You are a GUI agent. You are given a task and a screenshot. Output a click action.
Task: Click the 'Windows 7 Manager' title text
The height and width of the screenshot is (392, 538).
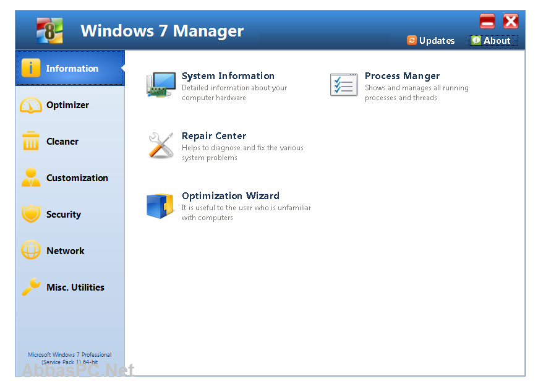162,31
